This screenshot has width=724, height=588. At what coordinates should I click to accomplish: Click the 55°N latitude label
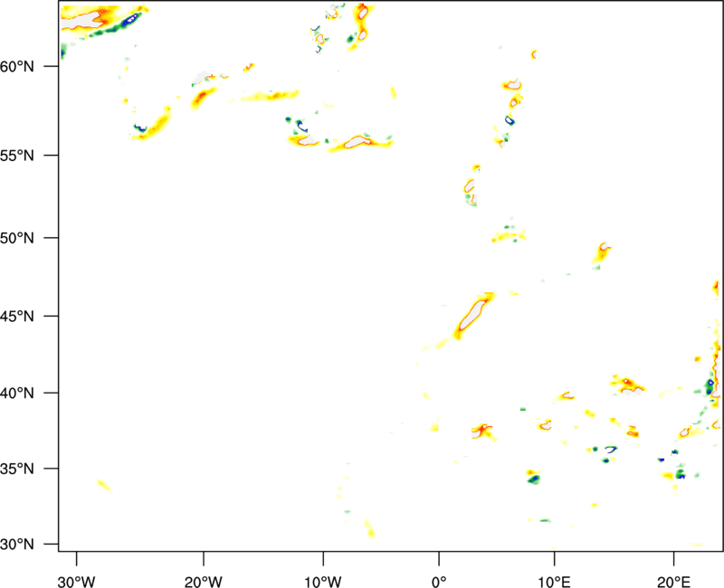point(17,156)
